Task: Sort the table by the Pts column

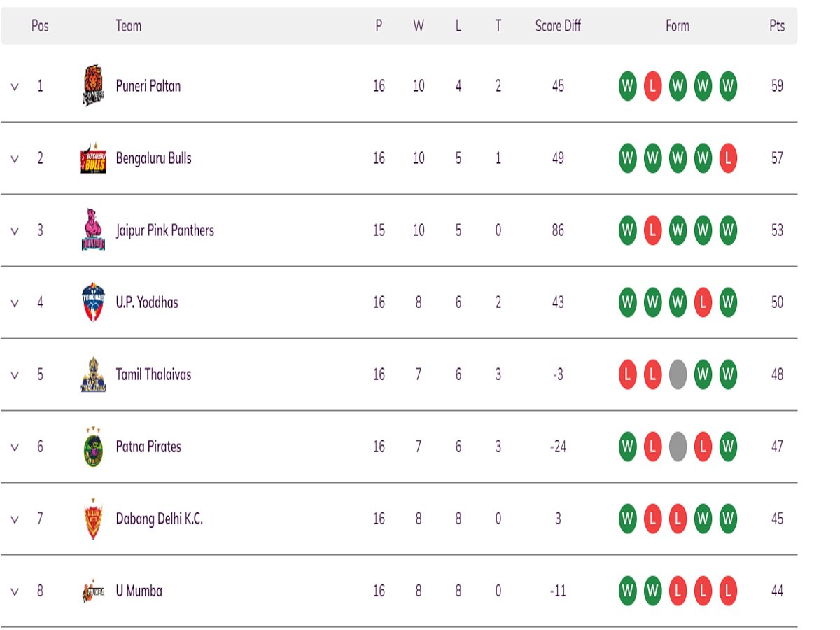Action: tap(777, 27)
